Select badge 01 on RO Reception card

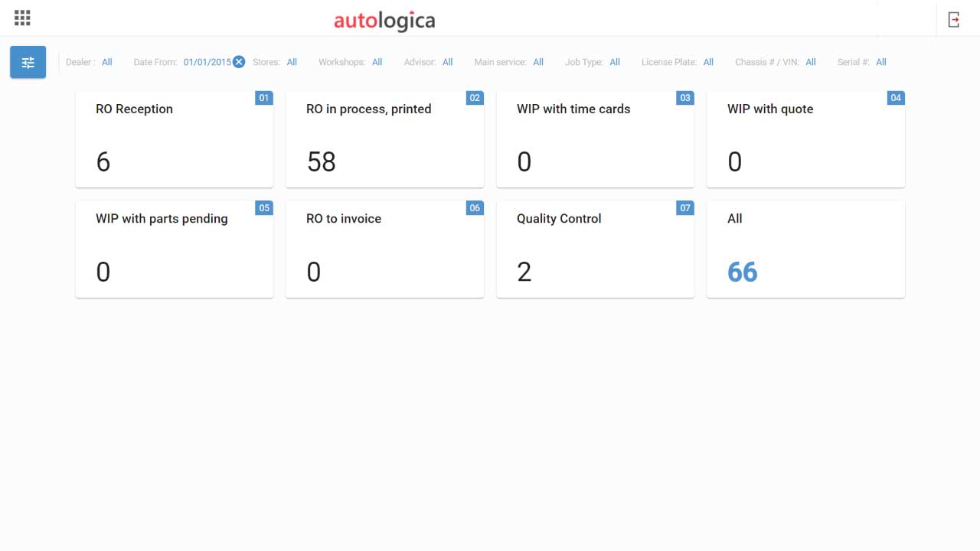pos(263,98)
